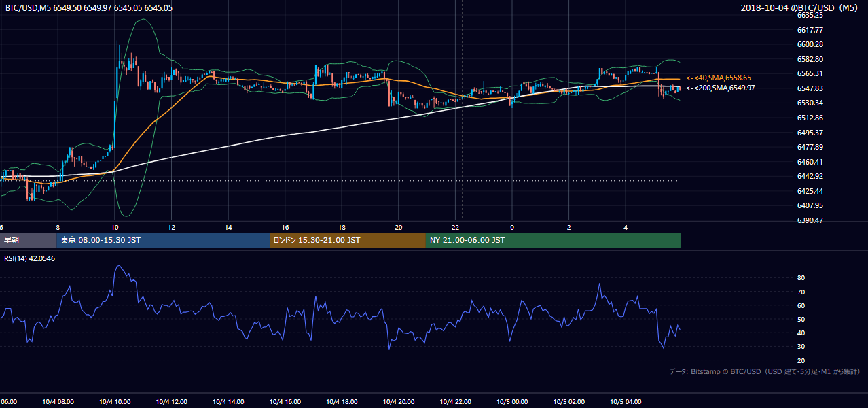Image resolution: width=868 pixels, height=408 pixels.
Task: Click price axis label 6530.34
Action: pyautogui.click(x=810, y=103)
